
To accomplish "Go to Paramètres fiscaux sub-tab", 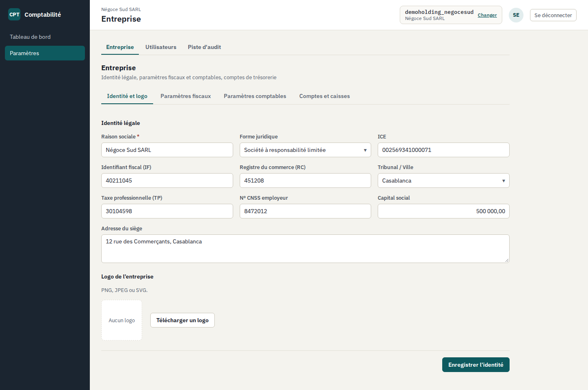I will (x=186, y=96).
